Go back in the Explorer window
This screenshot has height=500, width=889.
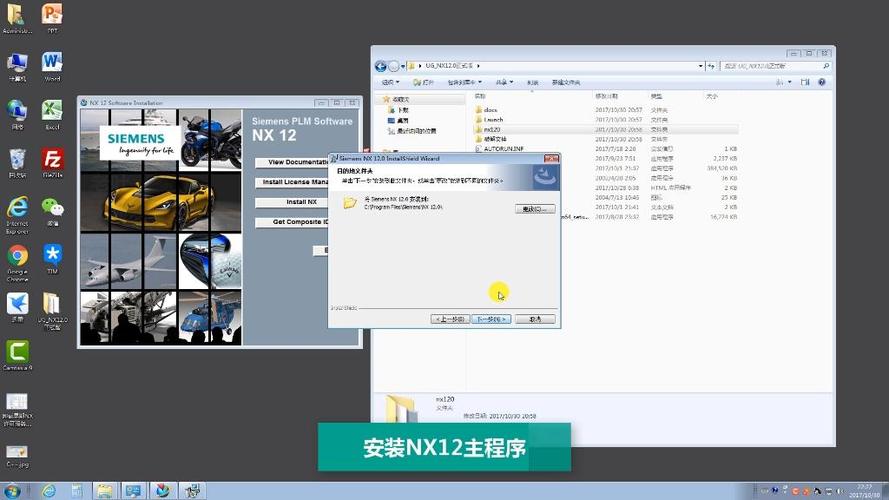(380, 66)
